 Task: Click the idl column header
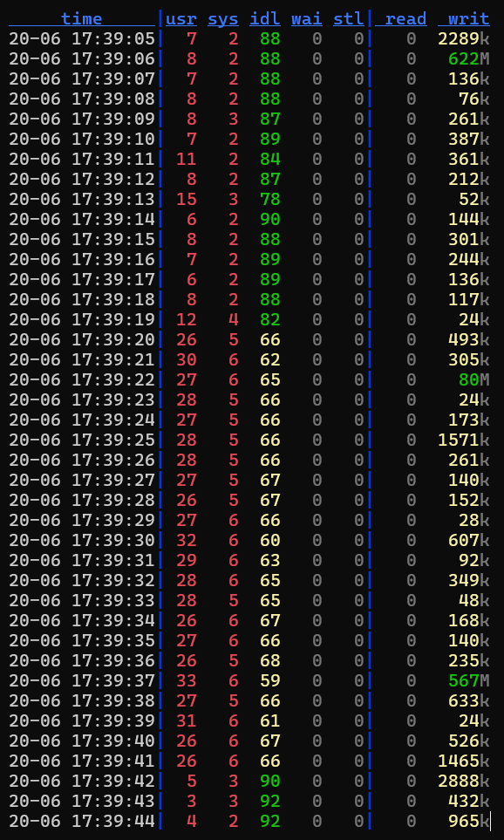coord(265,18)
